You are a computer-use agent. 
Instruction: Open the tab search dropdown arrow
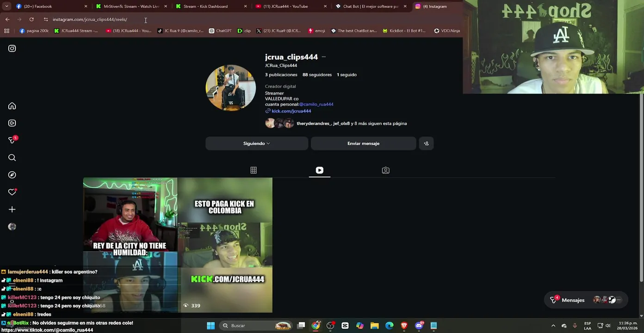(6, 6)
